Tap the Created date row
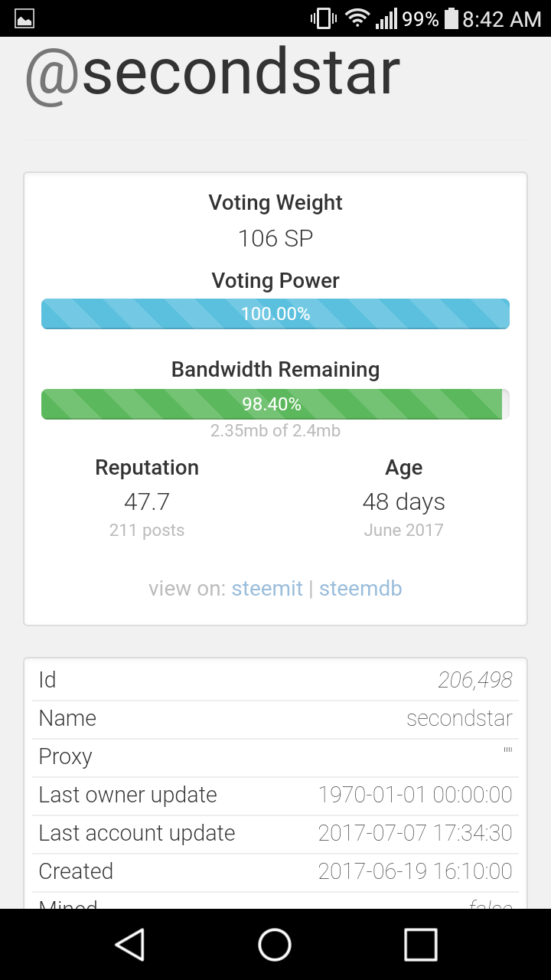 (x=275, y=872)
